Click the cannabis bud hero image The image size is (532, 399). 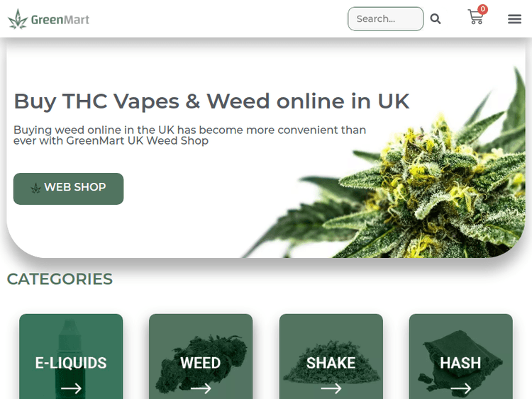(399, 169)
